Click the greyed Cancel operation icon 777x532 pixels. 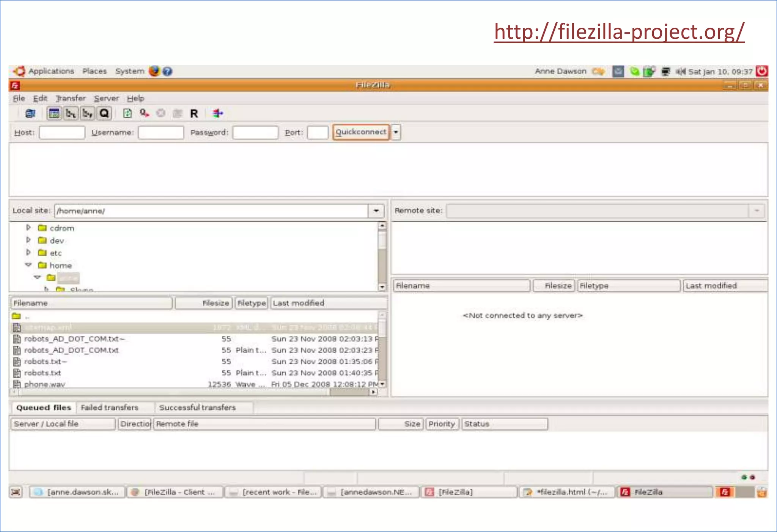pos(161,113)
